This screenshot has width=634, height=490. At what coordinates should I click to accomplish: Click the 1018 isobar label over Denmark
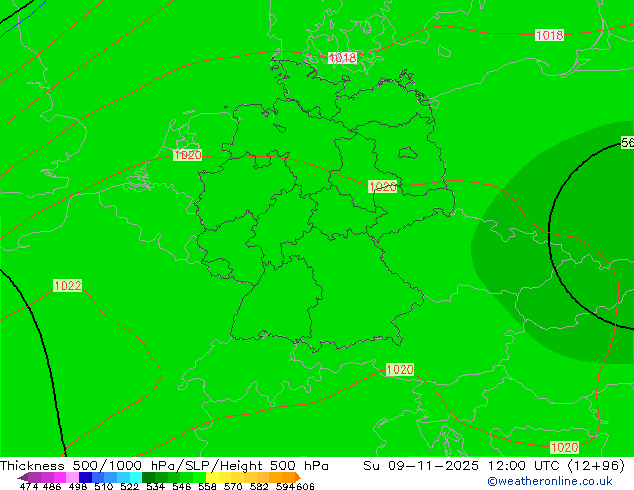[342, 58]
